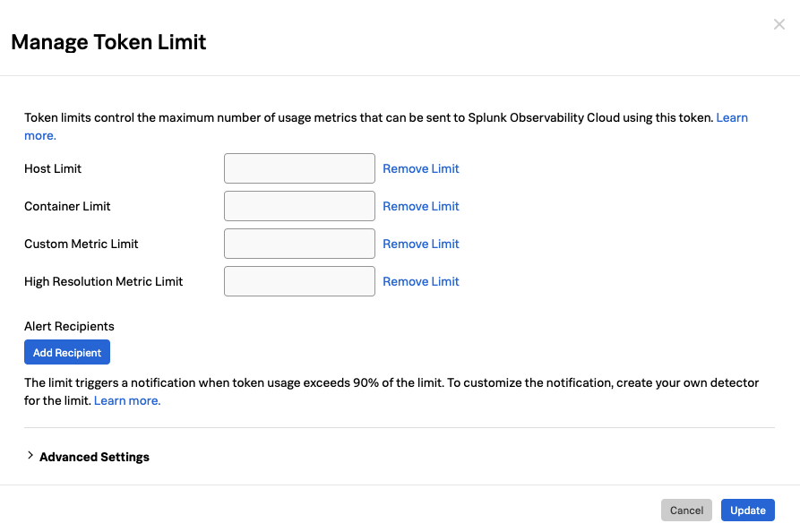
Task: Focus the Custom Metric Limit input box
Action: 299,244
